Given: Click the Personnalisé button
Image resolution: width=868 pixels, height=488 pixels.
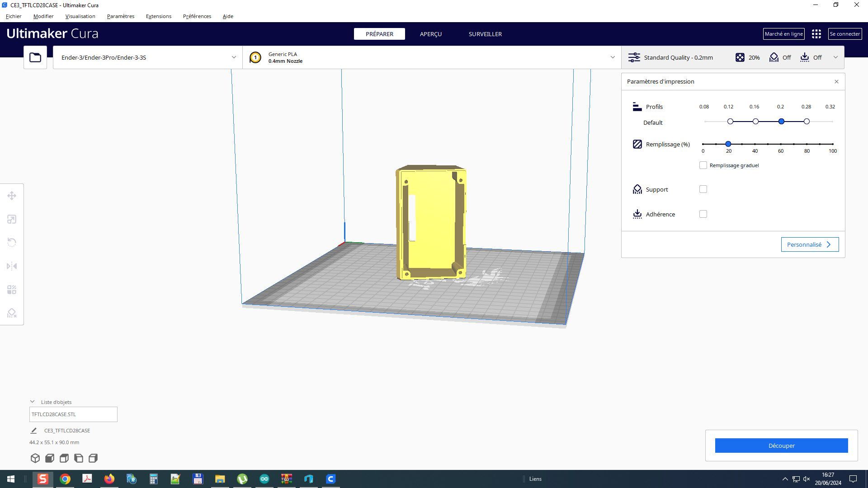Looking at the screenshot, I should tap(809, 244).
